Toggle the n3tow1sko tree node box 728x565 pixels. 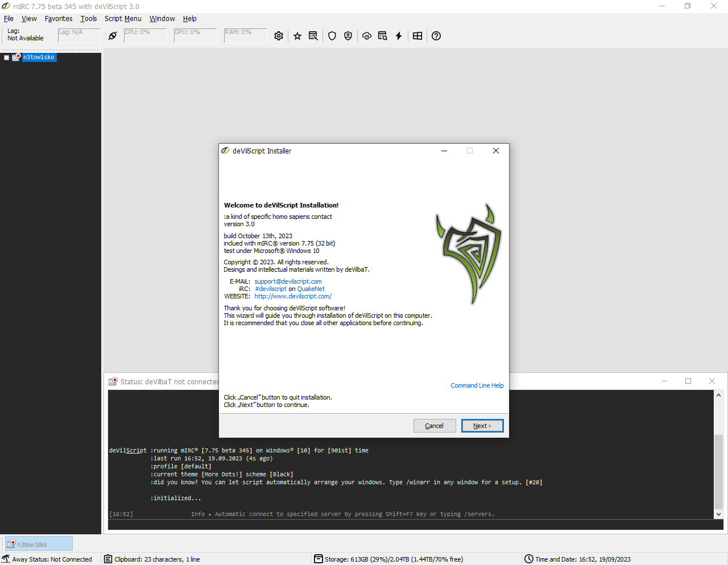(7, 57)
